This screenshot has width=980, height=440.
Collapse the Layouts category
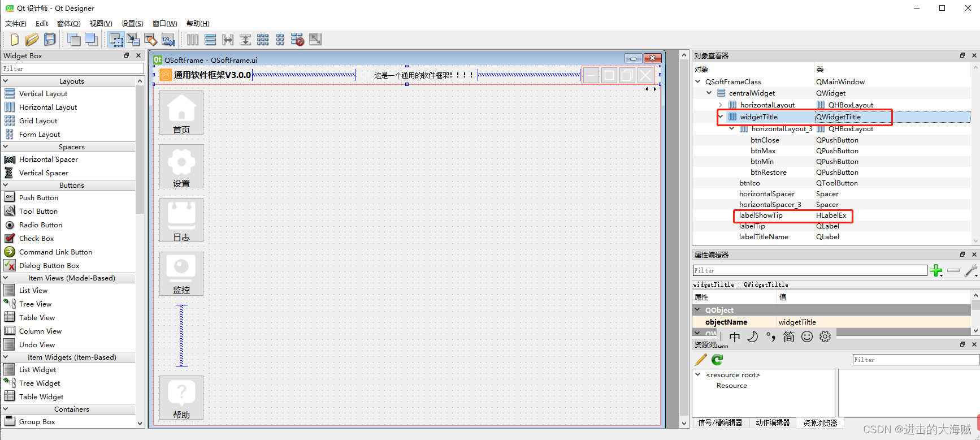coord(6,81)
